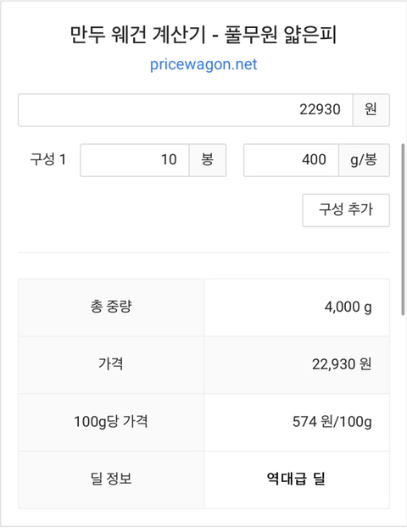Click the 구성 추가 button
407x532 pixels.
(346, 210)
